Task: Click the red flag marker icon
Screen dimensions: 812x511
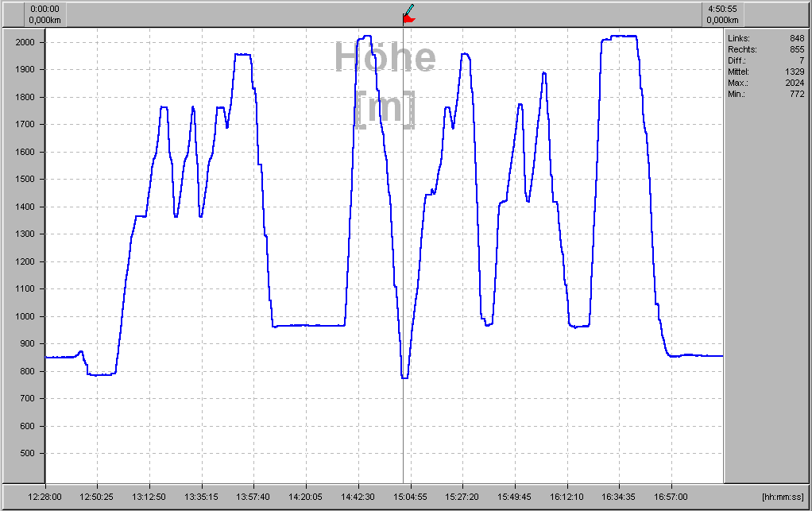Action: pyautogui.click(x=408, y=19)
